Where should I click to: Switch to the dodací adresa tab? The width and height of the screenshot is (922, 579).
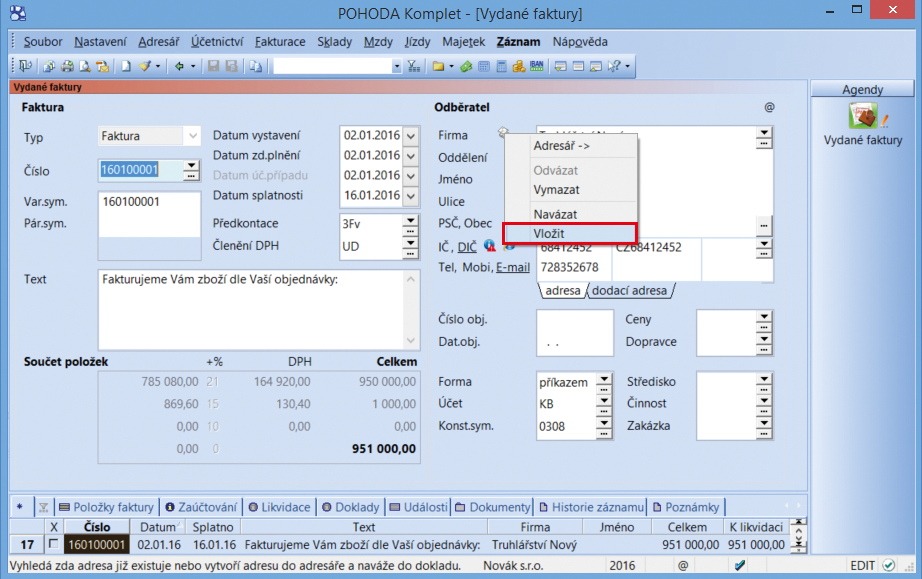[x=629, y=290]
